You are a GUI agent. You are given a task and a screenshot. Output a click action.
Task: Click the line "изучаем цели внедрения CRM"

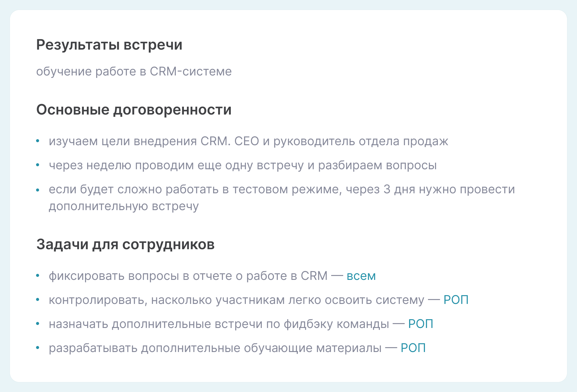(248, 141)
